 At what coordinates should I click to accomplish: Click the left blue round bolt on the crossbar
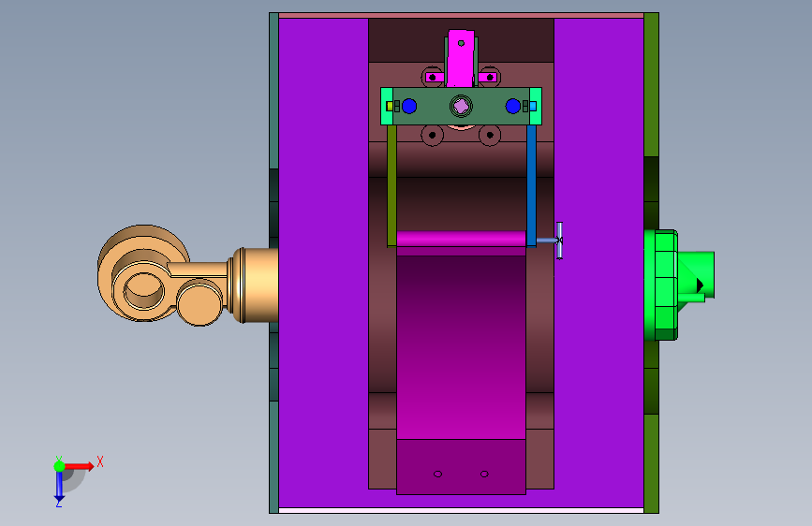pyautogui.click(x=409, y=106)
